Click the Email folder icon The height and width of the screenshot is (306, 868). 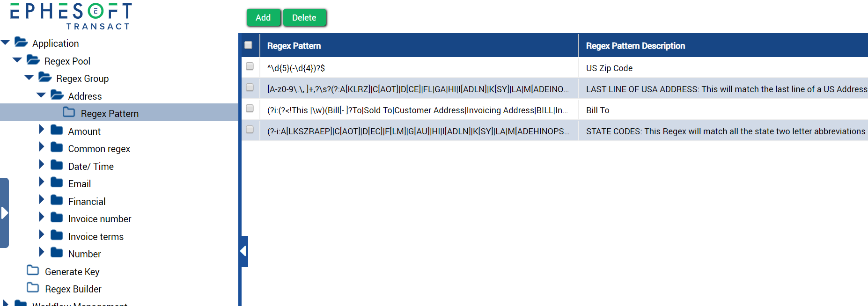[57, 182]
